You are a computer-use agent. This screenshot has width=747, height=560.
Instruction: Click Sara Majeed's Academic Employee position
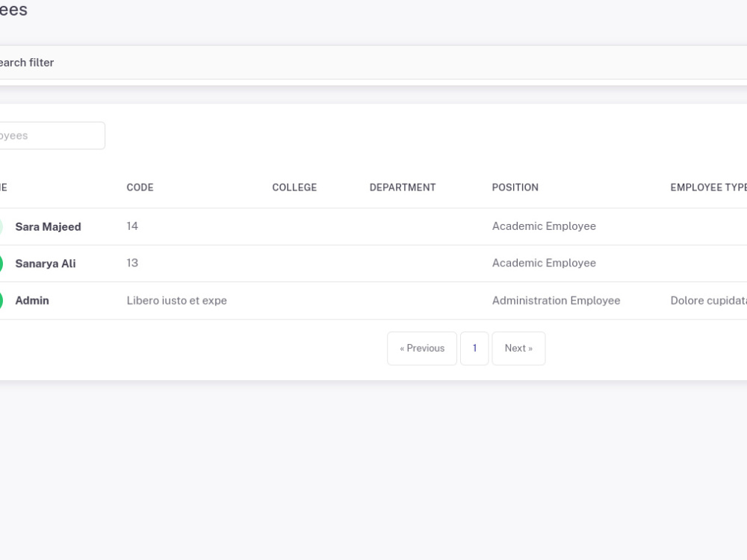(544, 226)
